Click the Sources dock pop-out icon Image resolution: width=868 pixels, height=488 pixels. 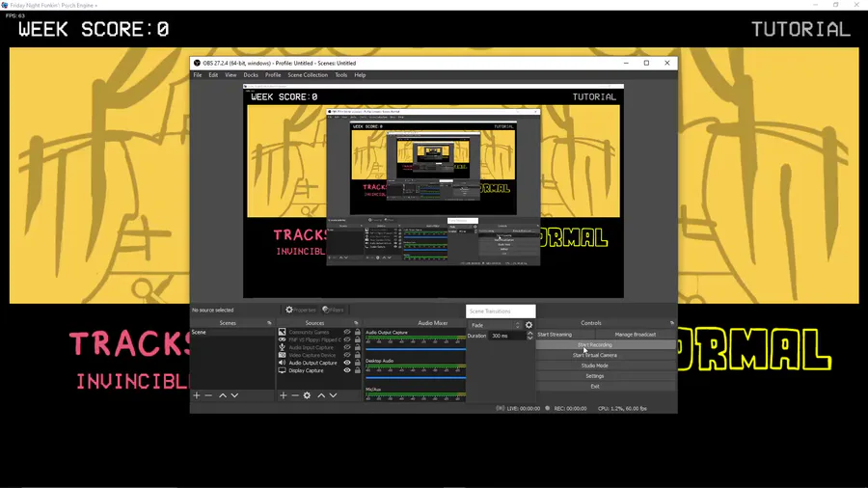(356, 323)
